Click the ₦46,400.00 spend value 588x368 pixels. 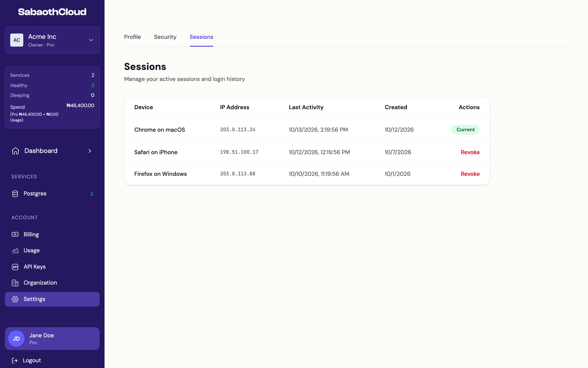pyautogui.click(x=80, y=106)
